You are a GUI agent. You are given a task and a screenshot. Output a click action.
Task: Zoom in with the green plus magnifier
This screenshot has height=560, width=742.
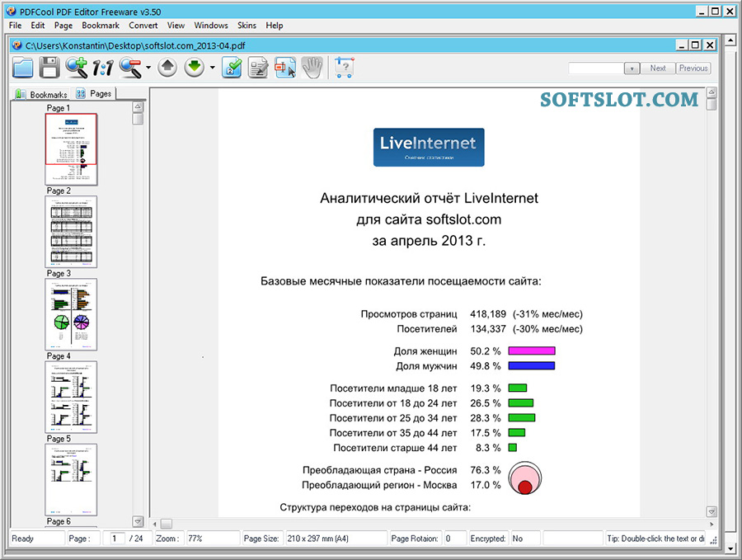(x=76, y=68)
